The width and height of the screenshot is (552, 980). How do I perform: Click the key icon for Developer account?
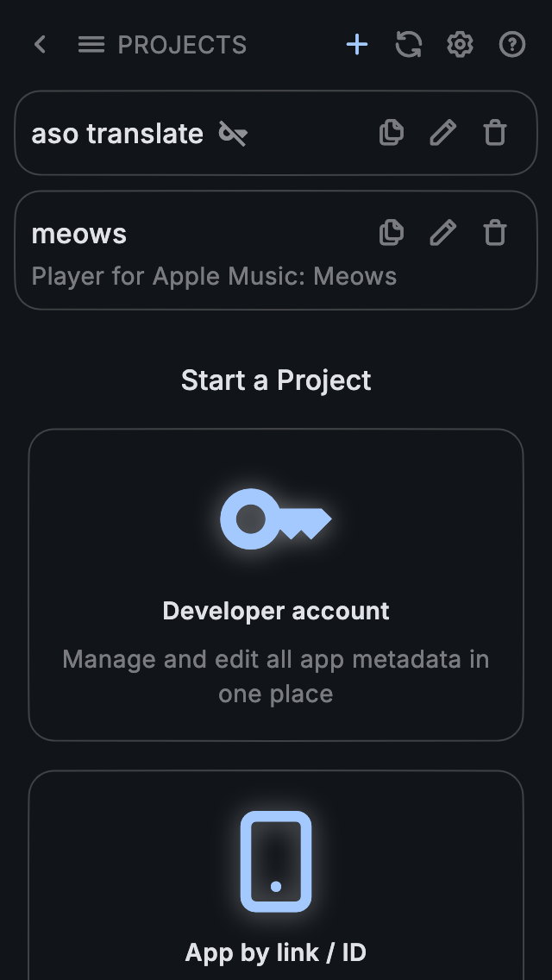click(276, 519)
